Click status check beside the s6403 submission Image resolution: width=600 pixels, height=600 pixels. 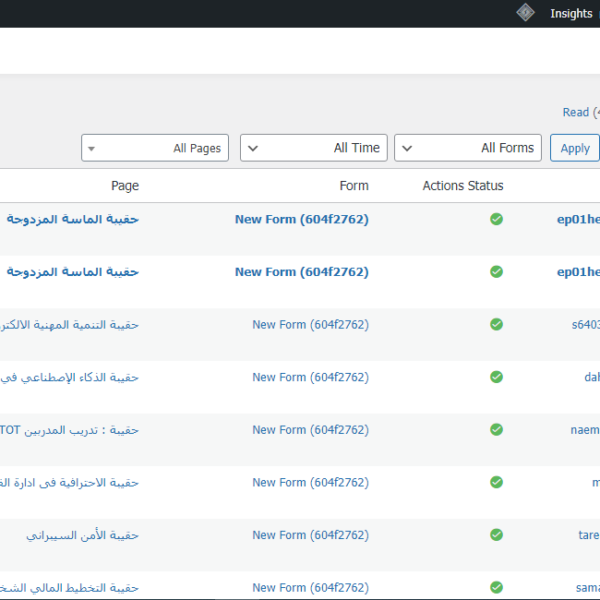496,324
